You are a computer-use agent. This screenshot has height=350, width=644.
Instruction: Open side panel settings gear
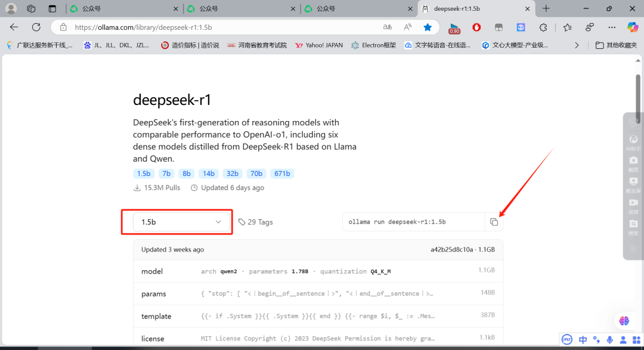tap(633, 249)
